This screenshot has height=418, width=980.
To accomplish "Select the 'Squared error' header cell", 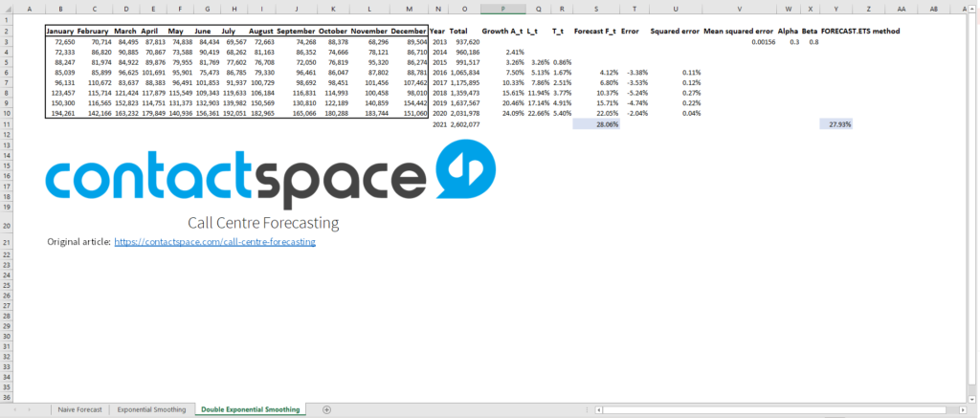I will point(676,31).
